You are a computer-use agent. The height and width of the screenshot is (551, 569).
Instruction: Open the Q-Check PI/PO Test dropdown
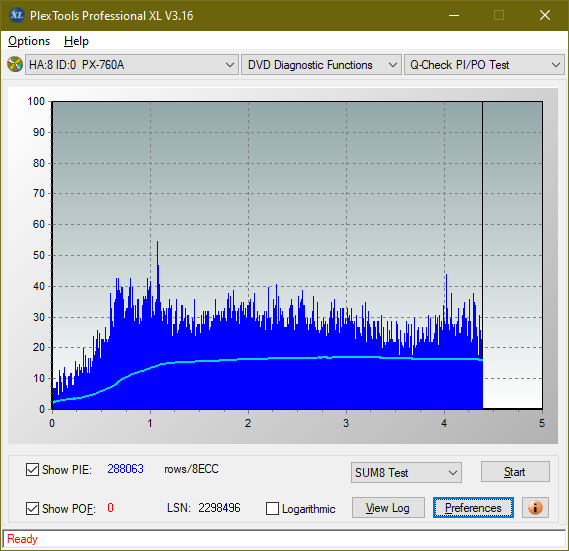(484, 65)
